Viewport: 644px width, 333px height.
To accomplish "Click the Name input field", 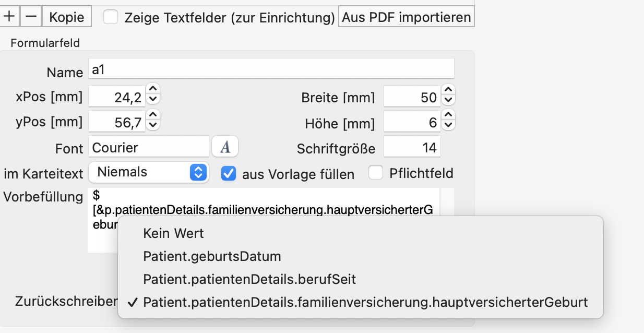I will (271, 69).
